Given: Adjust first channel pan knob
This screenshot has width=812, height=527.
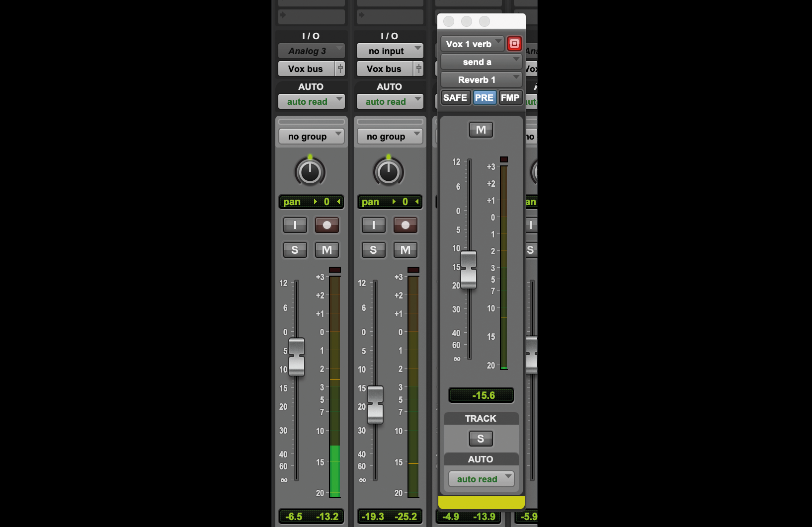Looking at the screenshot, I should coord(310,172).
